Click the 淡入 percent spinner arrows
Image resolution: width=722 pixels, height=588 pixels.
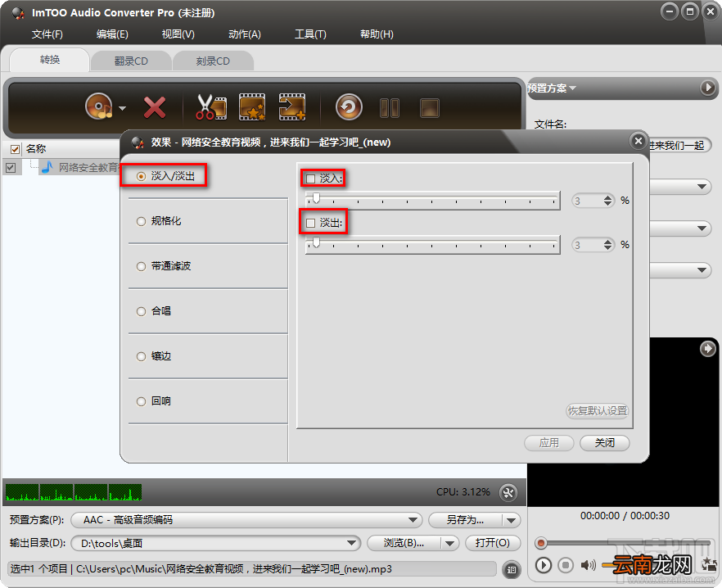[x=607, y=201]
